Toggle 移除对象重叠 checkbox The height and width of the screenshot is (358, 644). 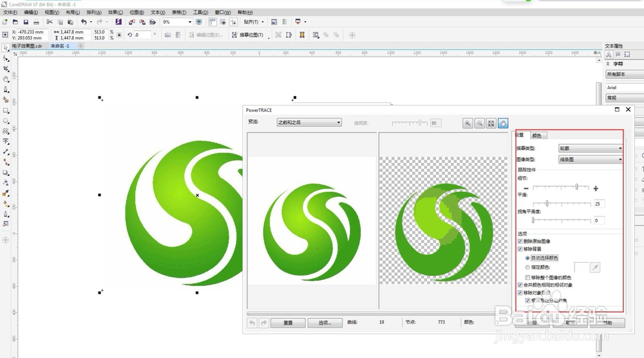[520, 293]
